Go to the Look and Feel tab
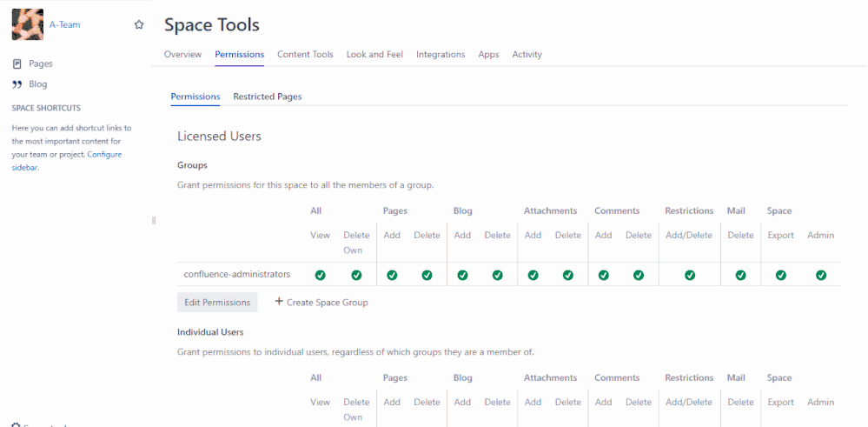The width and height of the screenshot is (868, 427). point(374,54)
